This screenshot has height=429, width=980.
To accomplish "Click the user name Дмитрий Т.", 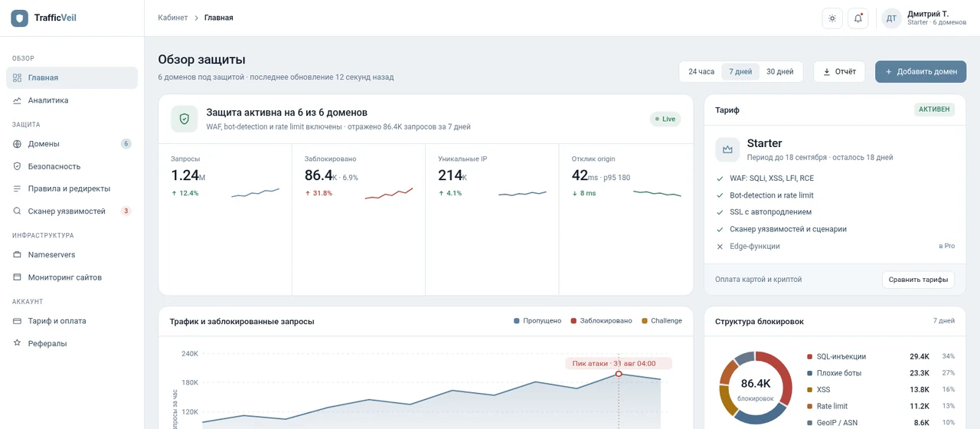I will click(x=928, y=14).
